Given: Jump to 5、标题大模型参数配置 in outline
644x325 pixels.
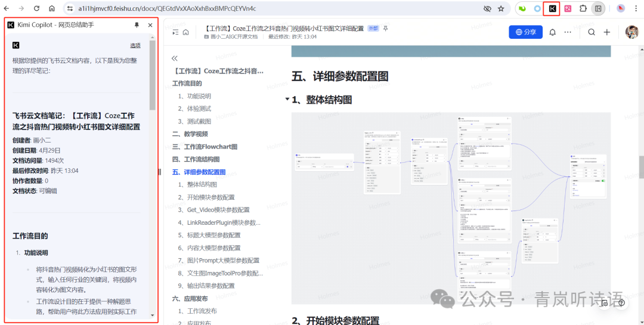Looking at the screenshot, I should pyautogui.click(x=209, y=235).
